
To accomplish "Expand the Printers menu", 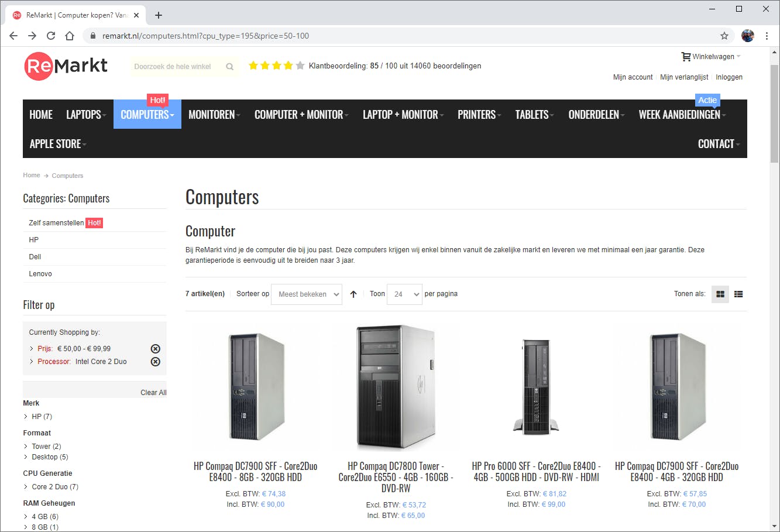I will (479, 115).
